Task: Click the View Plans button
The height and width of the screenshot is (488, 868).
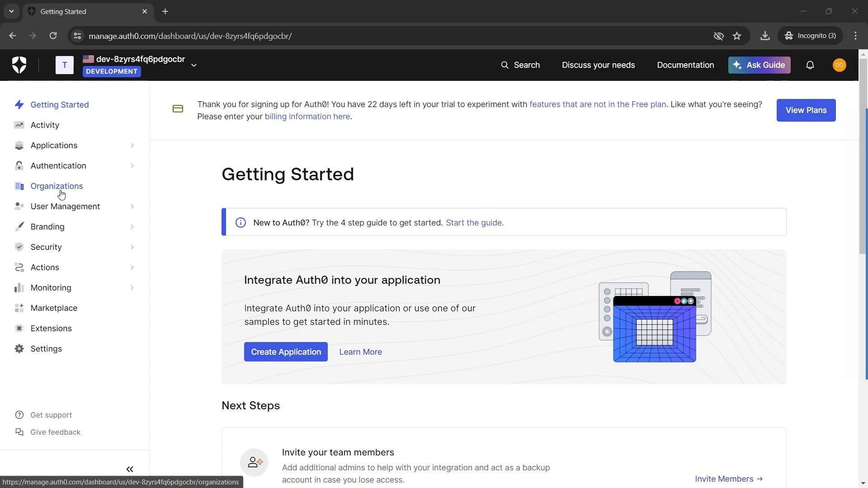Action: tap(806, 110)
